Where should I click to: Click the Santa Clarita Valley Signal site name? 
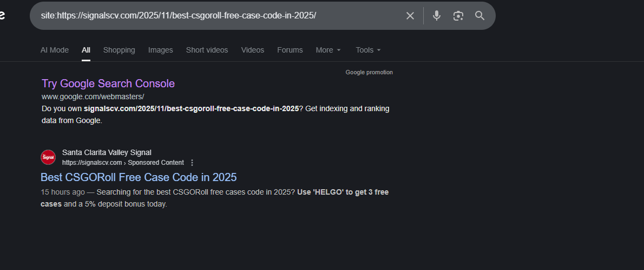click(107, 152)
